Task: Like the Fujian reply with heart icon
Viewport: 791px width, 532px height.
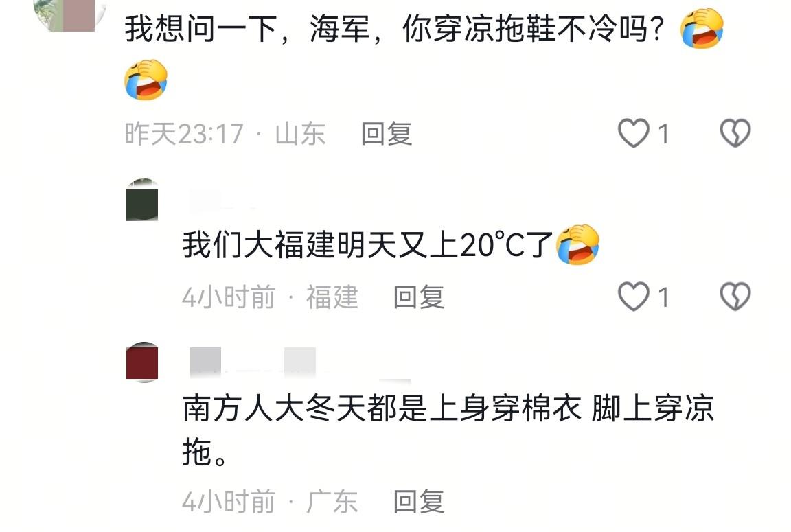Action: tap(634, 296)
